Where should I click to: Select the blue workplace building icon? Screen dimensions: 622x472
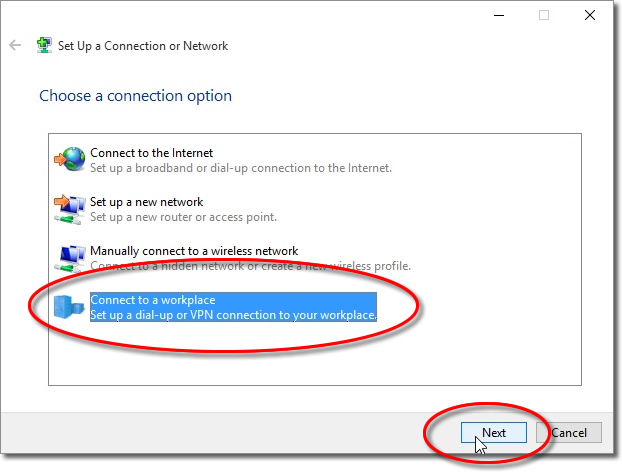pos(69,307)
